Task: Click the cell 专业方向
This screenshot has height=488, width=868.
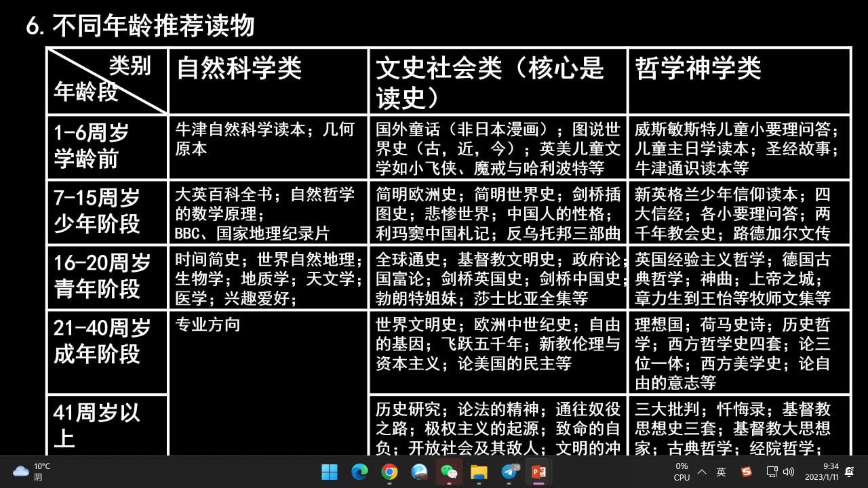Action: [268, 383]
